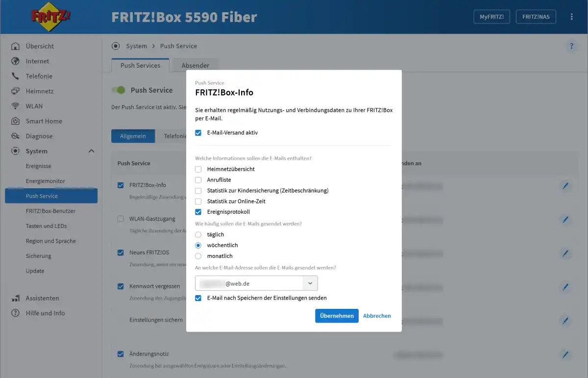
Task: Select the täglich radio button
Action: (x=198, y=235)
